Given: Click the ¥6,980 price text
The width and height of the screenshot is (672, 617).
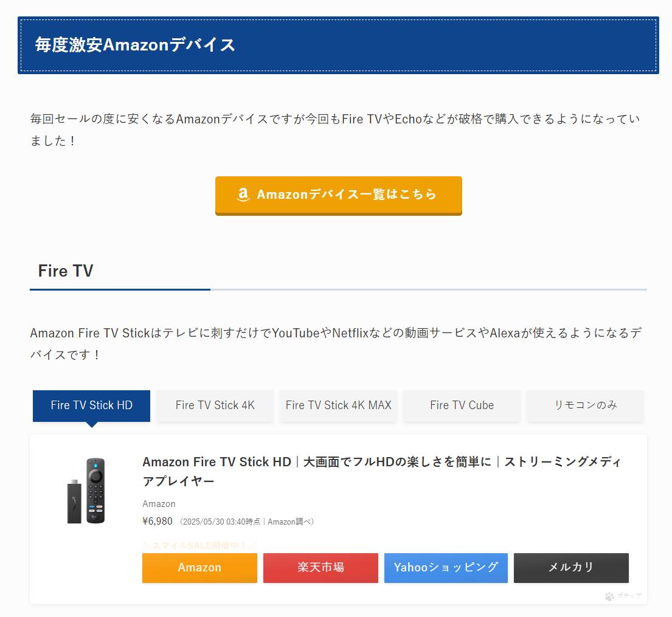Looking at the screenshot, I should 158,522.
